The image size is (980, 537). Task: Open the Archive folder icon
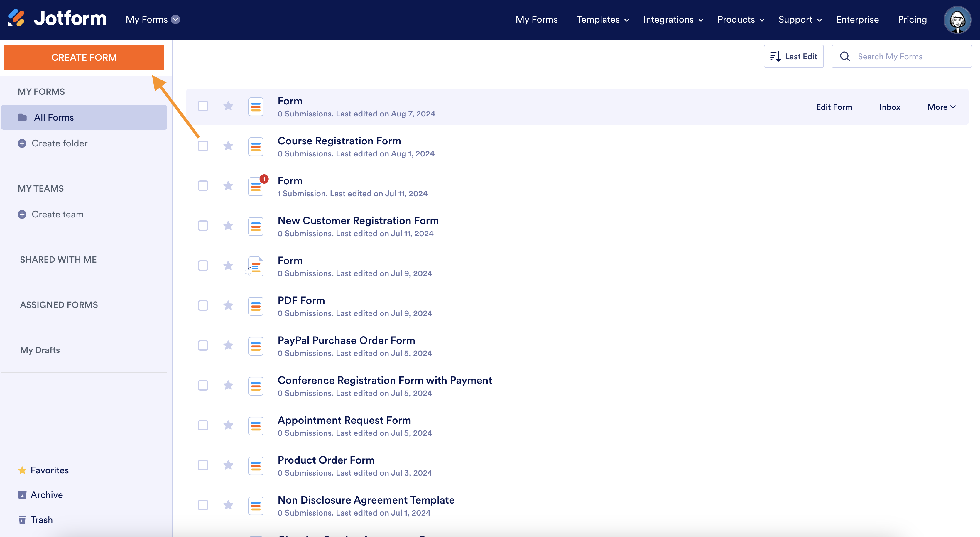click(22, 495)
